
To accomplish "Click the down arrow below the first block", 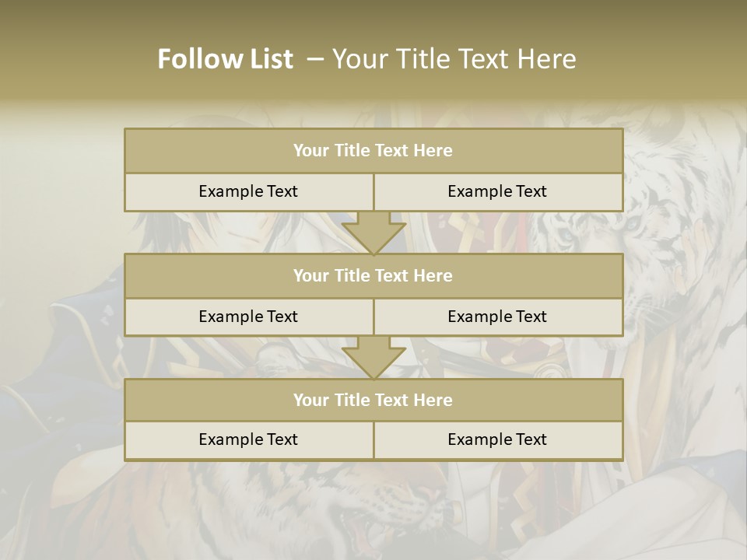I will (x=374, y=233).
